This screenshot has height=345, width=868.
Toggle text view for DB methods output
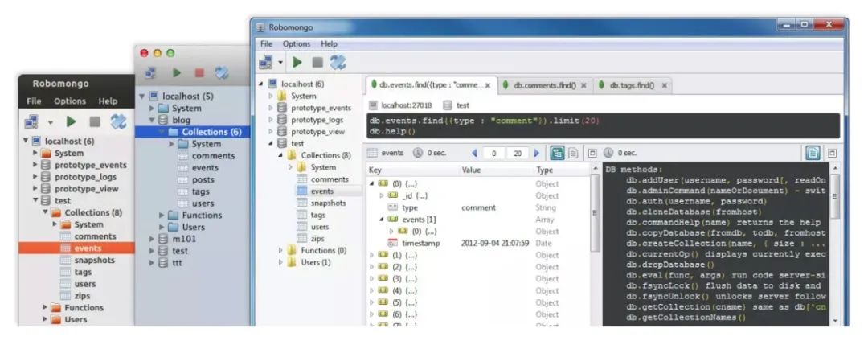(x=813, y=153)
